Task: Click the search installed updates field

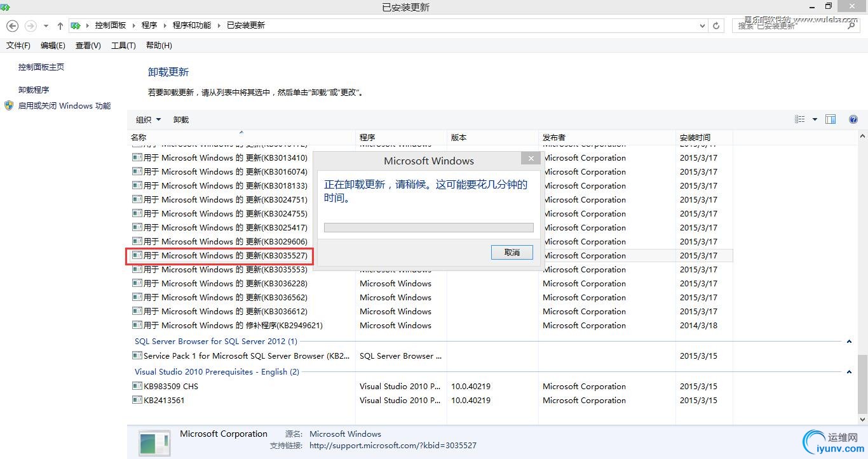Action: pos(797,26)
